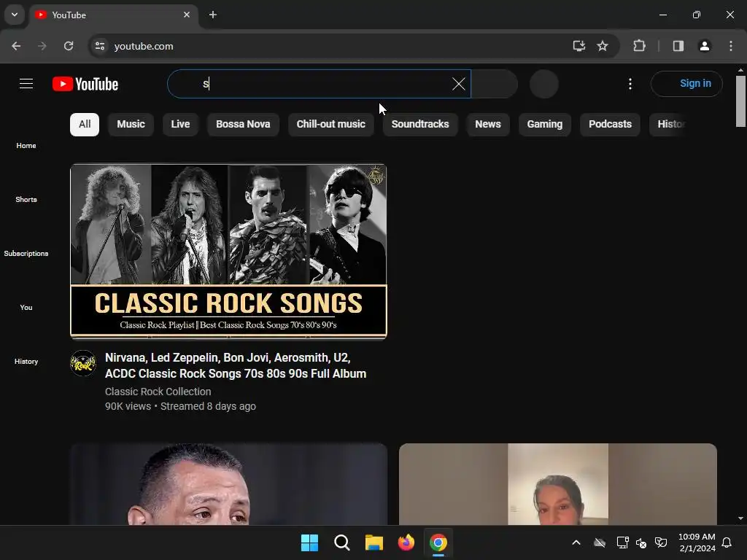
Task: Open Chrome extensions puzzle icon
Action: point(639,46)
